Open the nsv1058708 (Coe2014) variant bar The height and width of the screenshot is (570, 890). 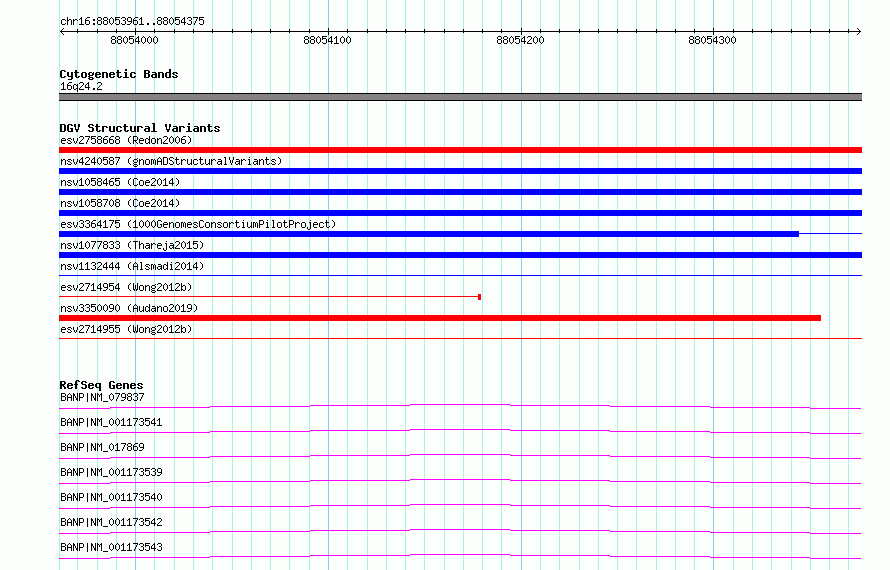(x=460, y=213)
